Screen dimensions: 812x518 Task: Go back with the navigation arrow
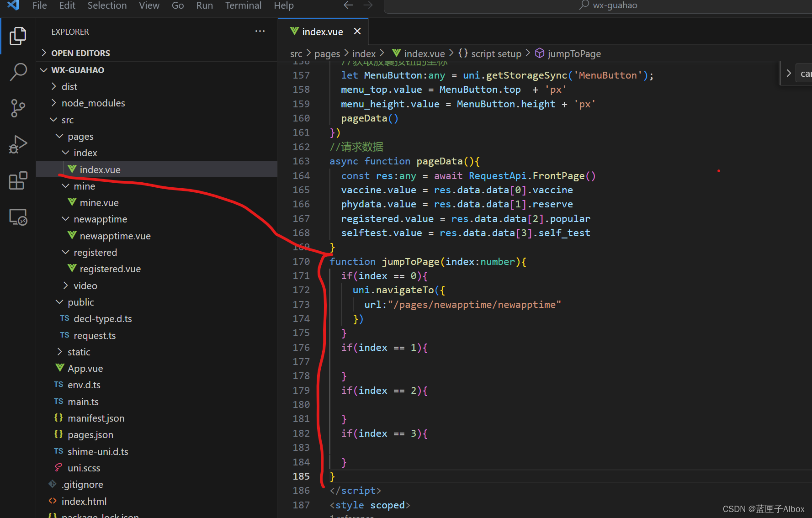(x=348, y=5)
